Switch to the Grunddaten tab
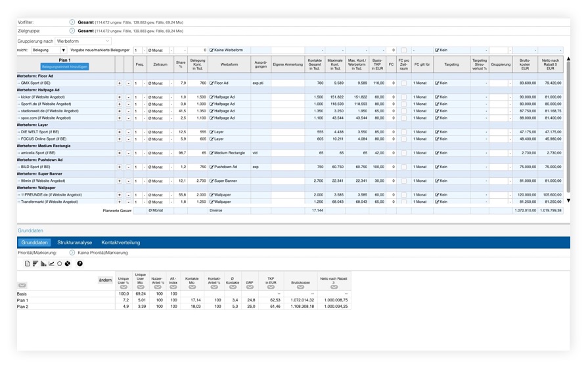Screen dimensions: 588x369 pyautogui.click(x=35, y=242)
